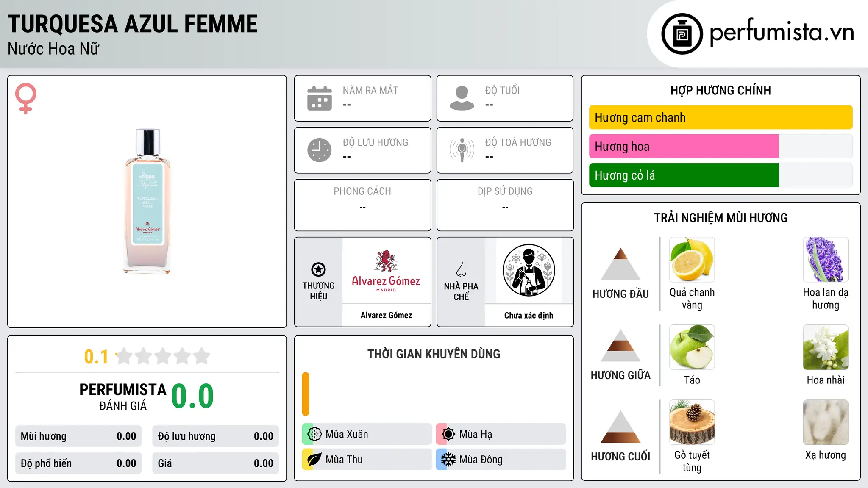
Task: Click the THƯƠNG HIỆU label
Action: tap(318, 291)
